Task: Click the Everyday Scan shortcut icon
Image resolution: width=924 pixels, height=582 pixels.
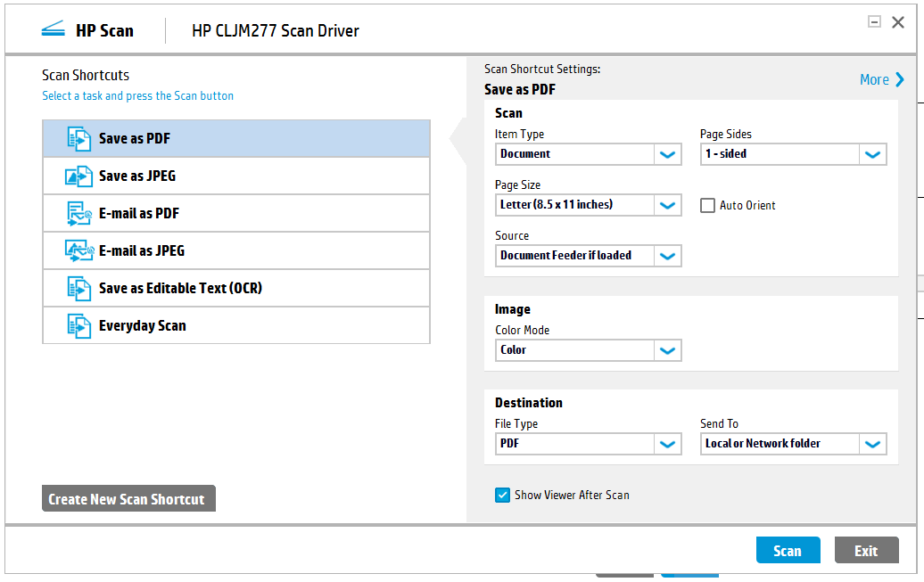Action: click(79, 326)
